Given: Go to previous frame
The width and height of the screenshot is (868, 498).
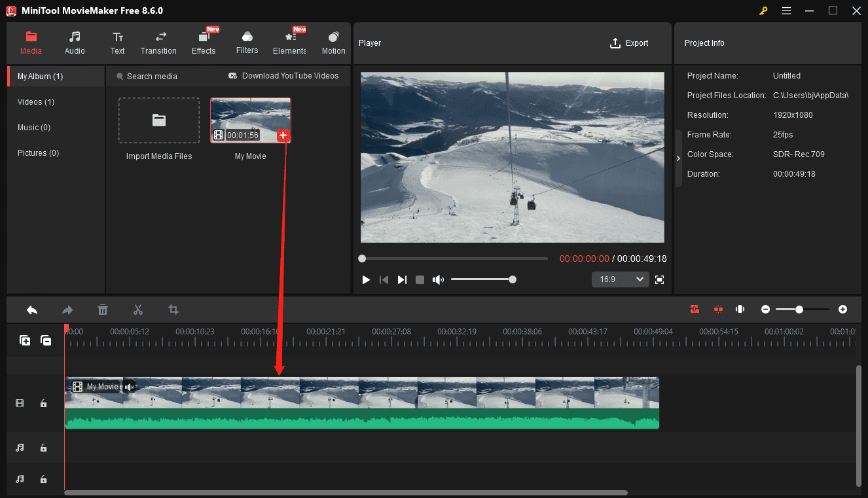Looking at the screenshot, I should (x=384, y=279).
